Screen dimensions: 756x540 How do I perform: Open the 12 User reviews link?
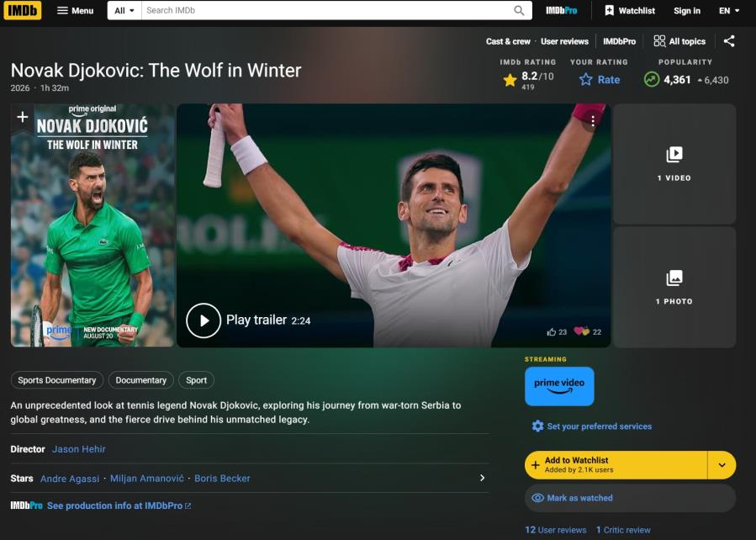click(555, 530)
